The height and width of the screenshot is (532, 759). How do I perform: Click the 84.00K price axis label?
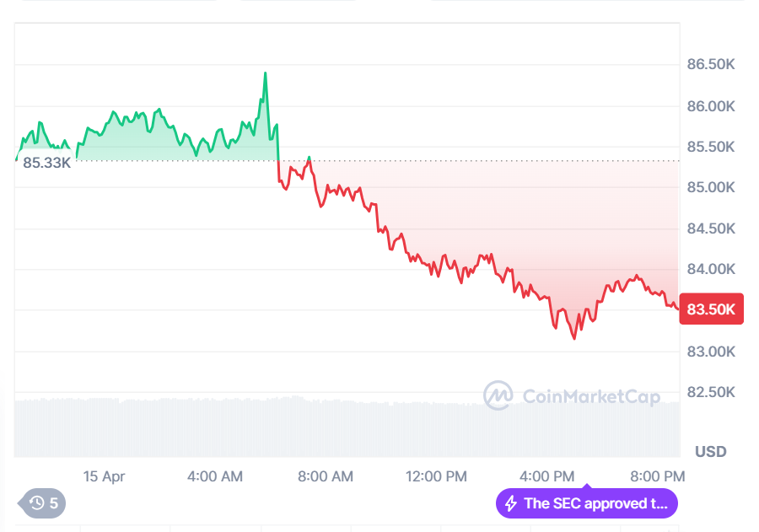tap(711, 270)
